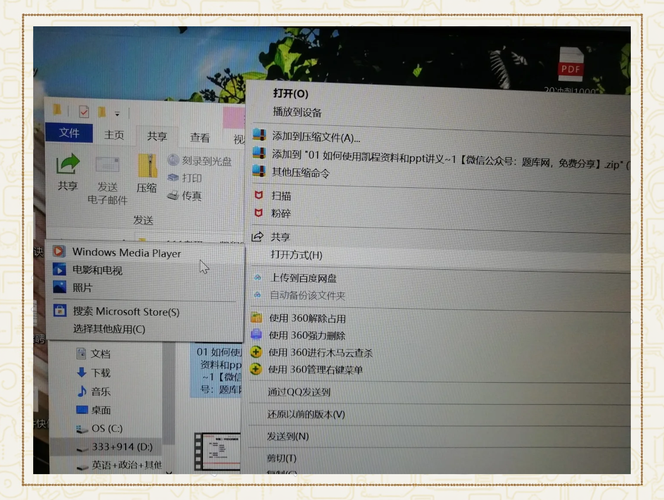Switch to the 查看 (View) tab
Viewport: 664px width, 500px height.
point(199,137)
